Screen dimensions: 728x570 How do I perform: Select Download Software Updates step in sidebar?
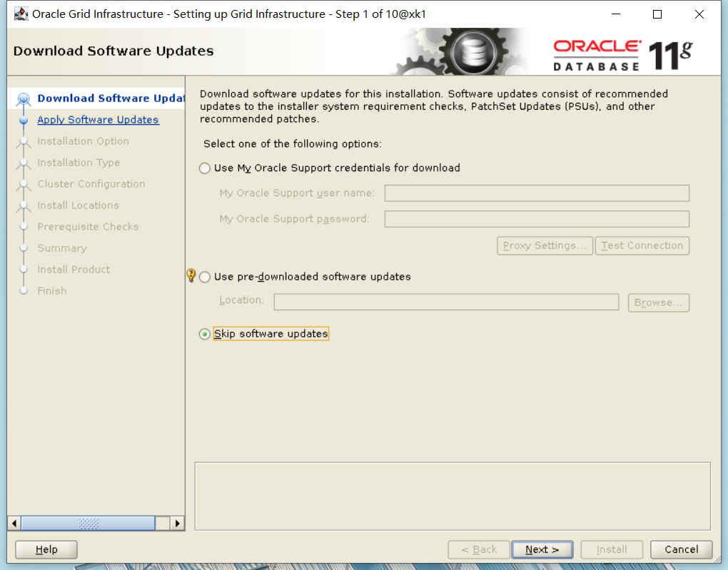[x=111, y=98]
